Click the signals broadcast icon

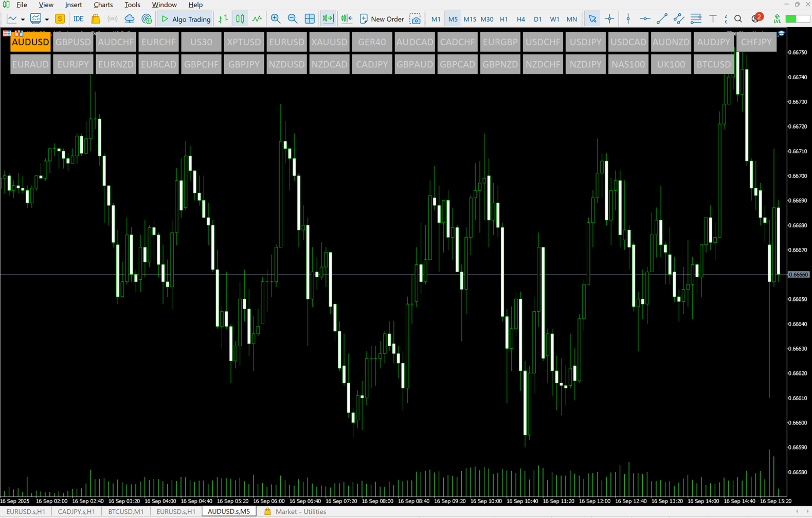click(112, 19)
